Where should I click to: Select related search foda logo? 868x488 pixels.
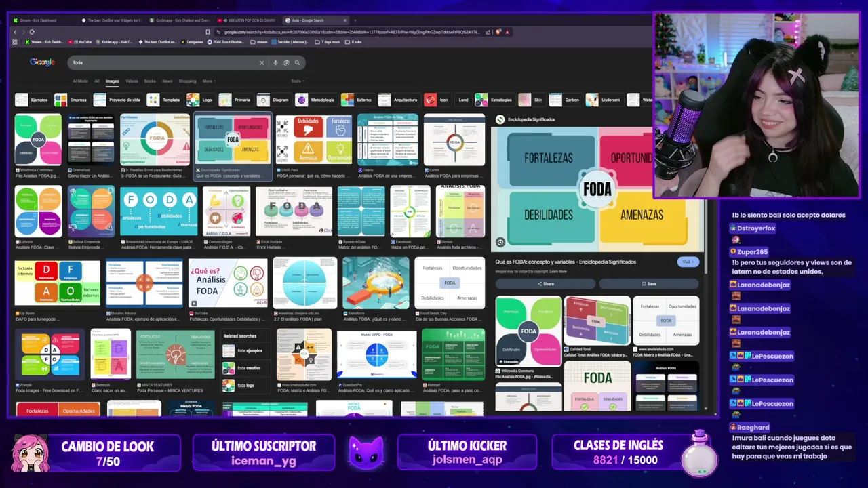pos(246,385)
